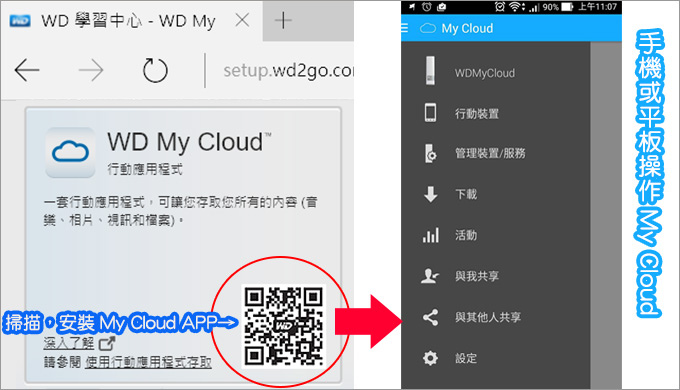Tap the signal strength icon in status bar
Screen dimensions: 680x390
(x=533, y=7)
